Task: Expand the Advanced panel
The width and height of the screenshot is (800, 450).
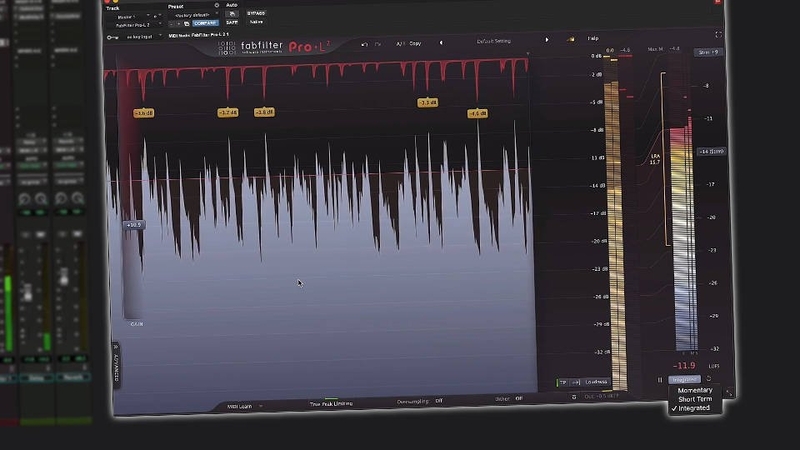Action: click(x=116, y=365)
